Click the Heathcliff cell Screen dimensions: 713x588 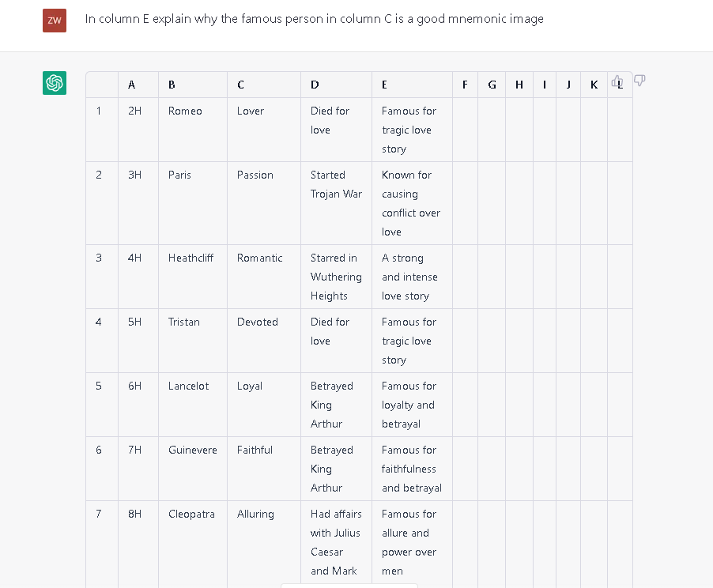pos(191,258)
